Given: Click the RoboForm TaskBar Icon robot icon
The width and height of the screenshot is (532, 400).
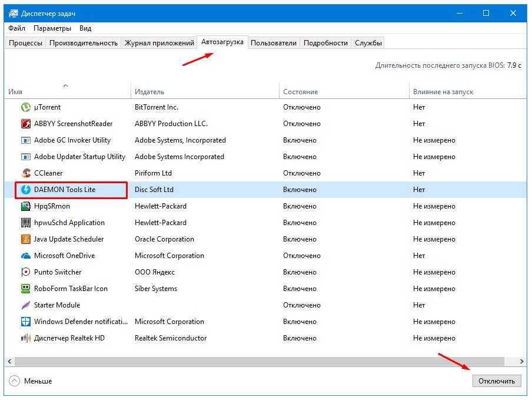Looking at the screenshot, I should pyautogui.click(x=26, y=289).
